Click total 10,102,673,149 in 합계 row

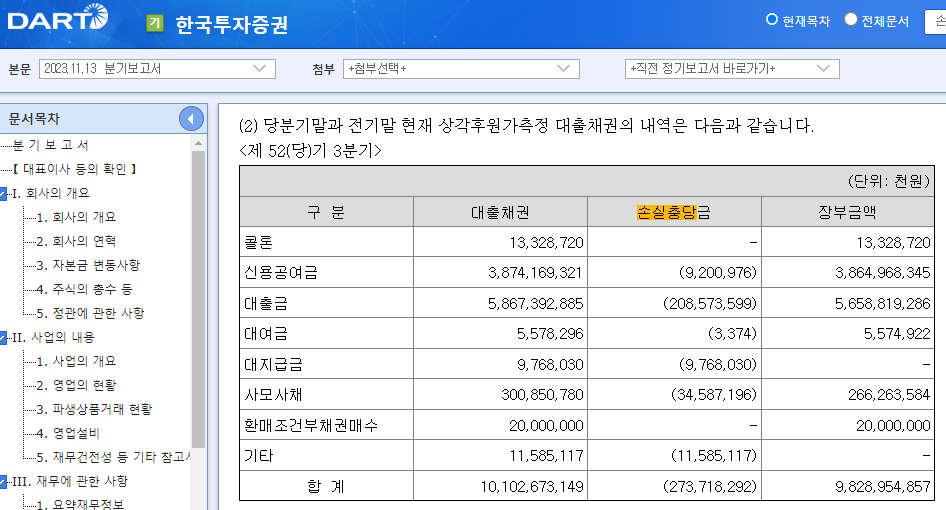[532, 486]
